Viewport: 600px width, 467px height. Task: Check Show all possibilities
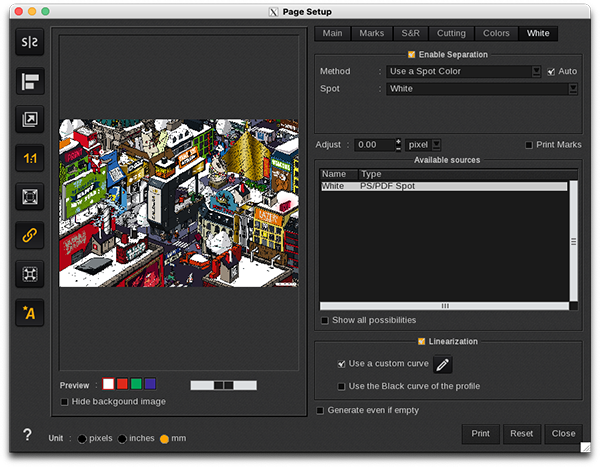click(x=325, y=320)
